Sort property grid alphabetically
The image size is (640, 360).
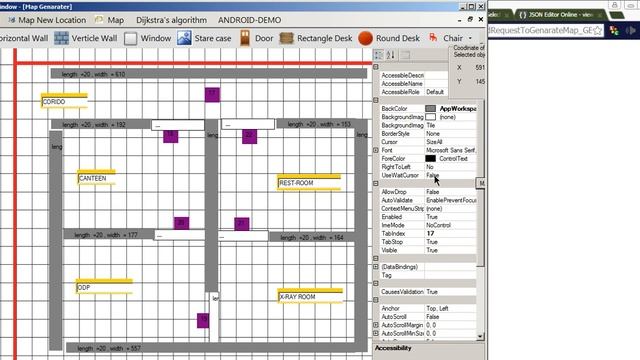[391, 55]
